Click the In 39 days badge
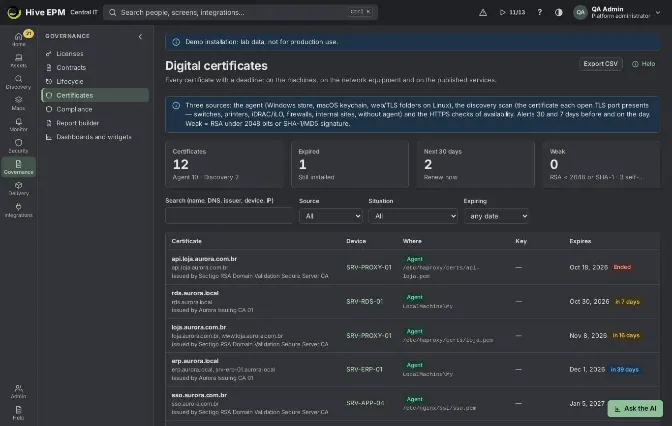Screen dimensions: 672x426 [625, 369]
